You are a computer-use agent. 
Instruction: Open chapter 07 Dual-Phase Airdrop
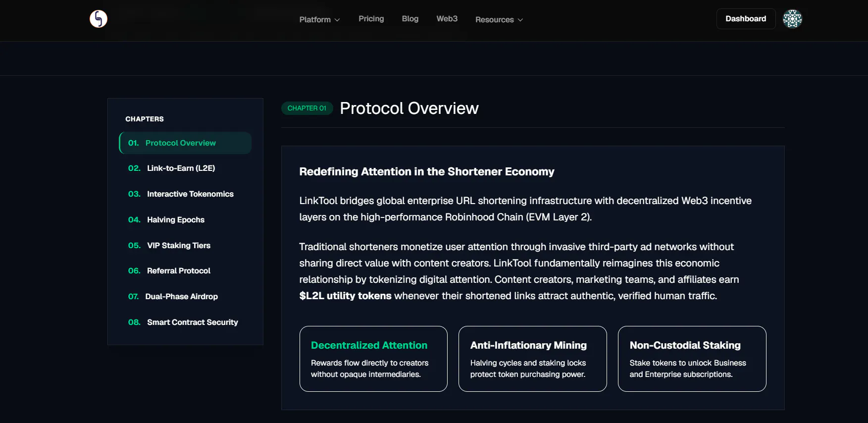[x=185, y=297]
